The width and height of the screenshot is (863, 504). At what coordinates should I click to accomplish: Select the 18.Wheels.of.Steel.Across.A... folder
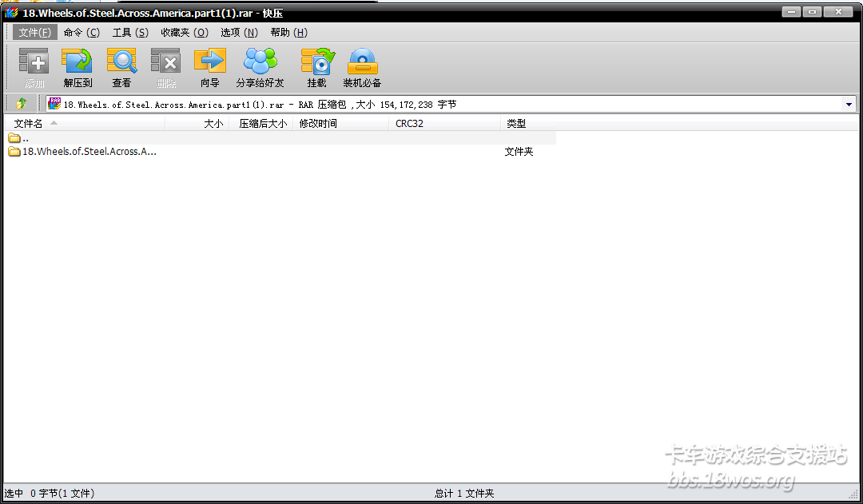click(89, 152)
